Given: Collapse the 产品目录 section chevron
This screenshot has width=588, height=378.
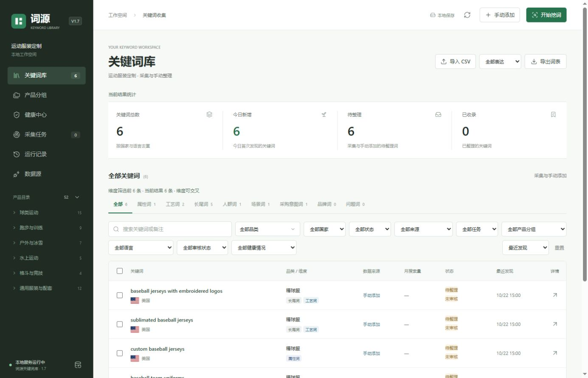Looking at the screenshot, I should click(77, 197).
